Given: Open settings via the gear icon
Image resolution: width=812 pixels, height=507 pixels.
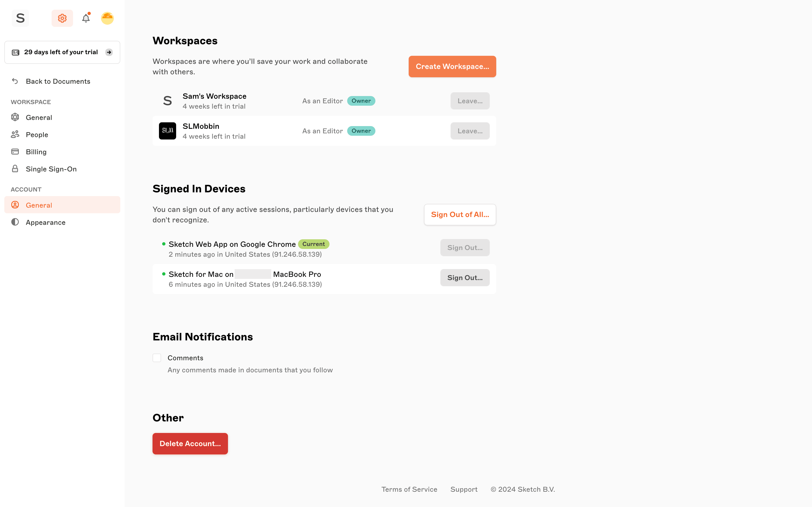Looking at the screenshot, I should coord(62,18).
